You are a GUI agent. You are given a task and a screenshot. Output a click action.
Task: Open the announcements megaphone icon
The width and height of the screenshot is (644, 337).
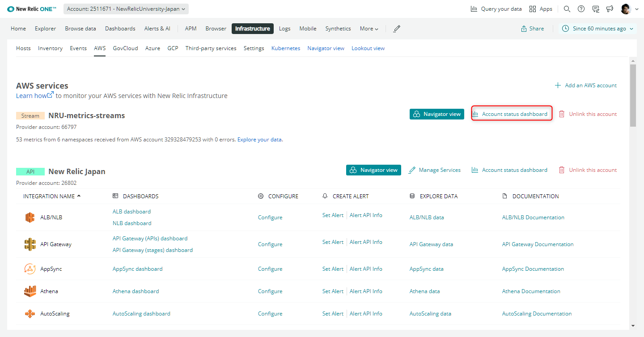point(610,9)
